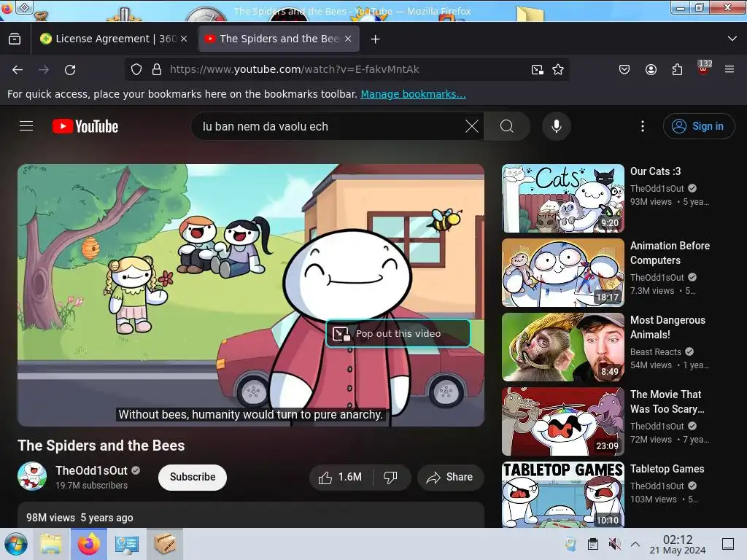
Task: Close the License Agreement tab
Action: click(184, 39)
